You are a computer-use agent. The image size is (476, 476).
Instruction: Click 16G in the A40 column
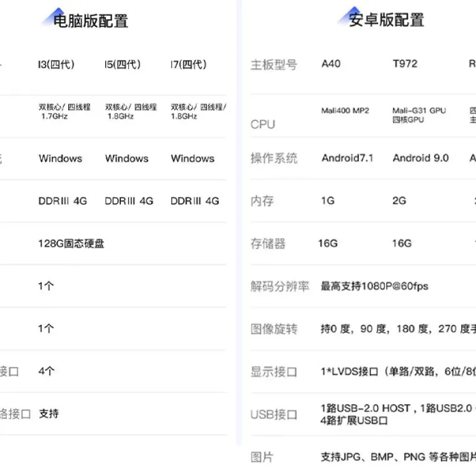coord(328,243)
